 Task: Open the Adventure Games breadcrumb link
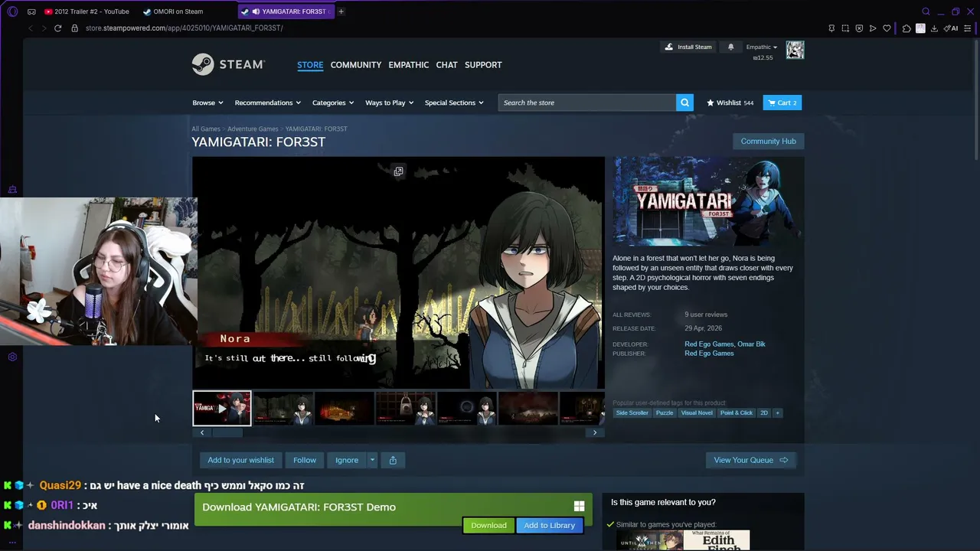tap(253, 129)
